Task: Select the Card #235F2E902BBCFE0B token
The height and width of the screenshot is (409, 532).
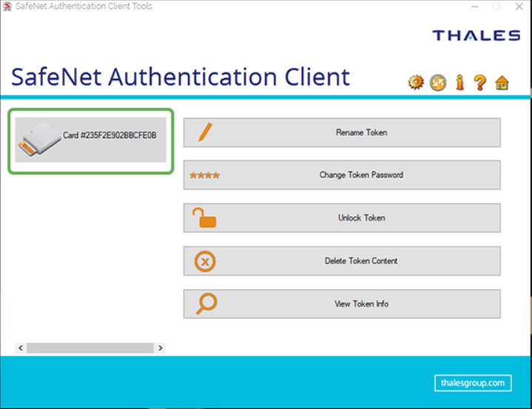Action: (90, 140)
